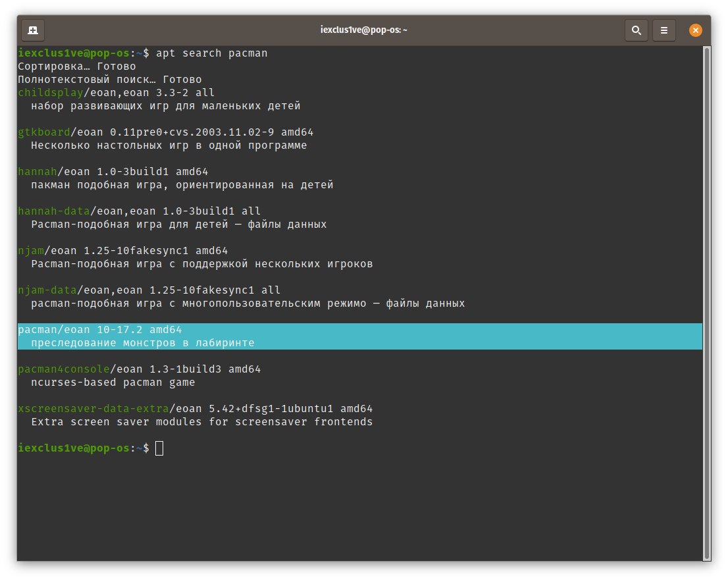Click description ending 'для детей — файлы данных'
The height and width of the screenshot is (580, 728).
[179, 224]
